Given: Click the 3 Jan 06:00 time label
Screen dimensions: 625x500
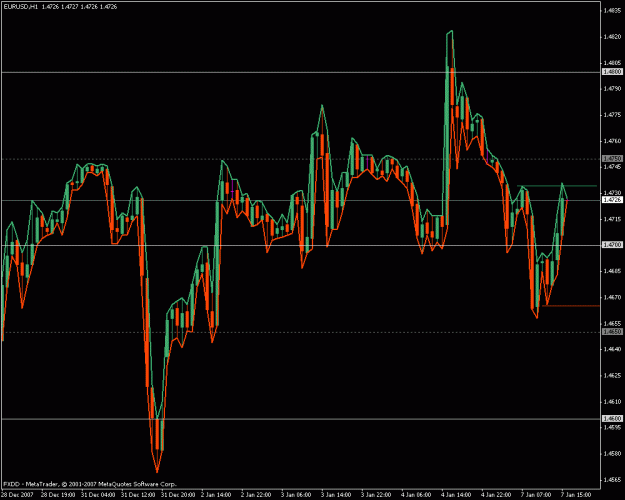Looking at the screenshot, I should 297,495.
